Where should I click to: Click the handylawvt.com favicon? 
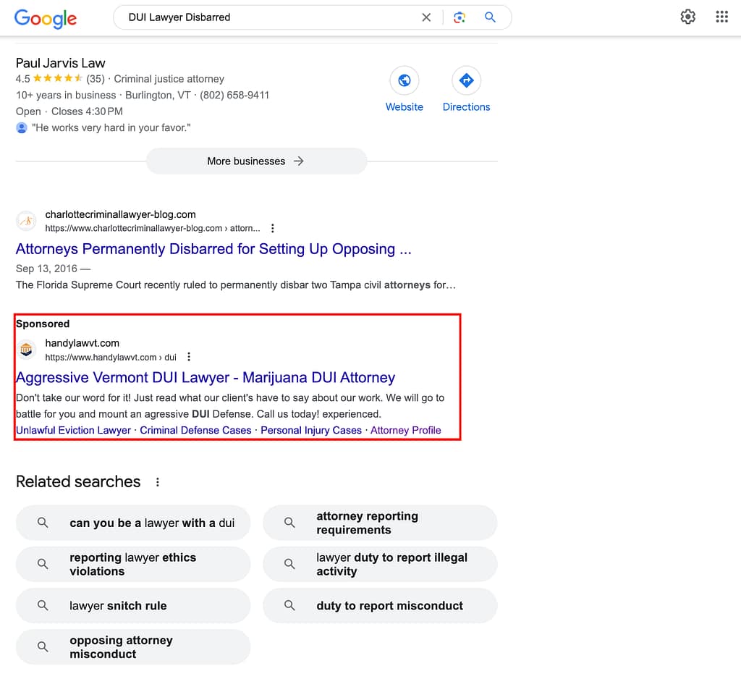pos(27,350)
